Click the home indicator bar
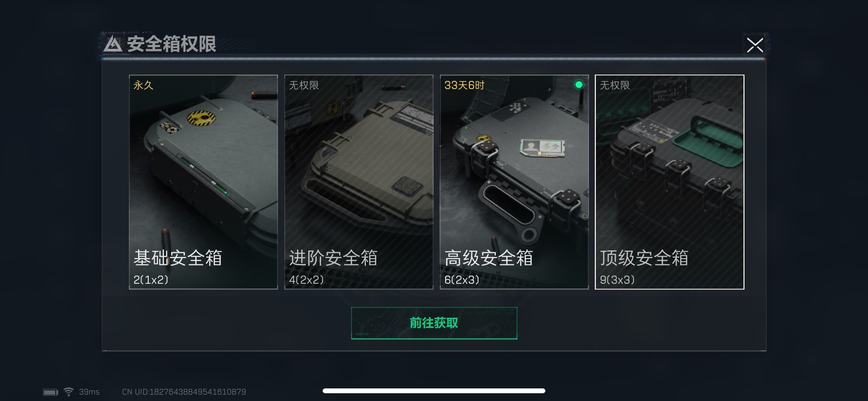The height and width of the screenshot is (401, 868). [434, 391]
